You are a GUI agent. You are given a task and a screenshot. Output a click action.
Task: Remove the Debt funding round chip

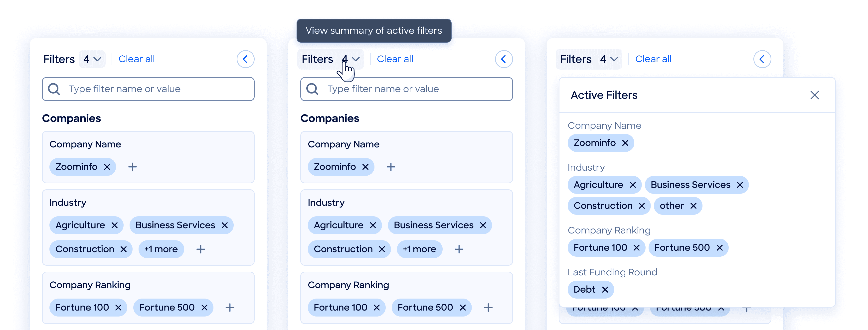point(605,290)
